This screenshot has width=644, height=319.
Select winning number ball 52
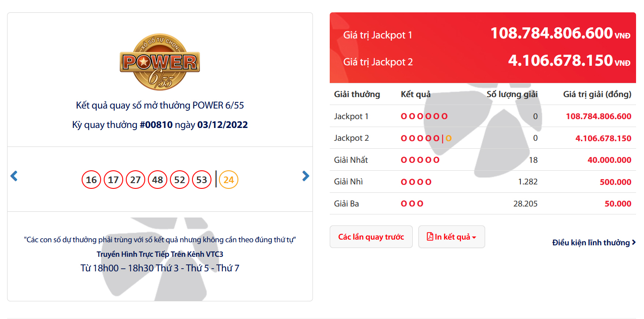pyautogui.click(x=180, y=180)
